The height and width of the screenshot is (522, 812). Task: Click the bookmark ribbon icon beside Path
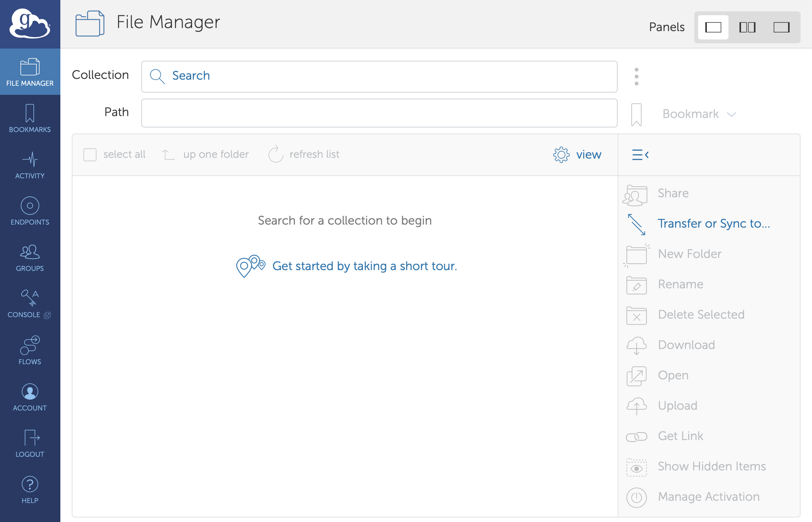[x=637, y=114]
